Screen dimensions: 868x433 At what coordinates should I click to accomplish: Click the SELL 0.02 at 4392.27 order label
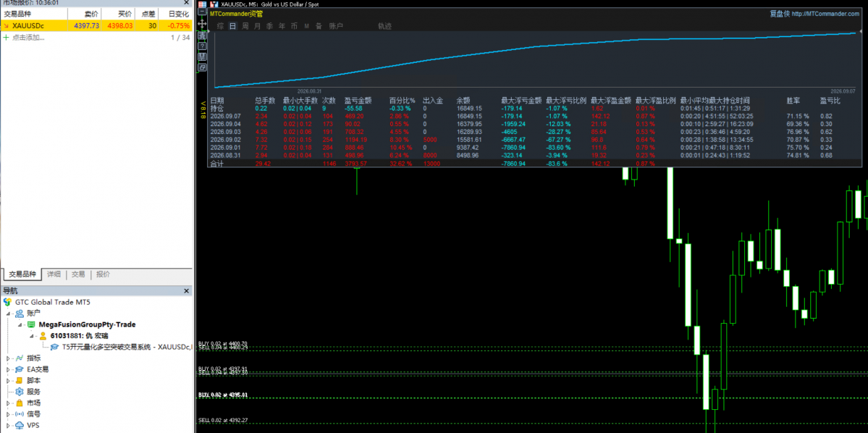[x=222, y=420]
